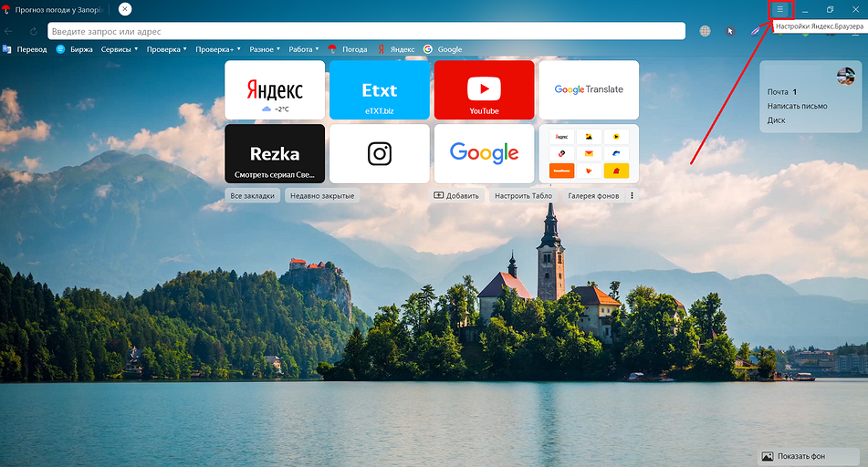Open the Yandex Mail envelope mini-icon
The image size is (868, 467).
(x=589, y=153)
